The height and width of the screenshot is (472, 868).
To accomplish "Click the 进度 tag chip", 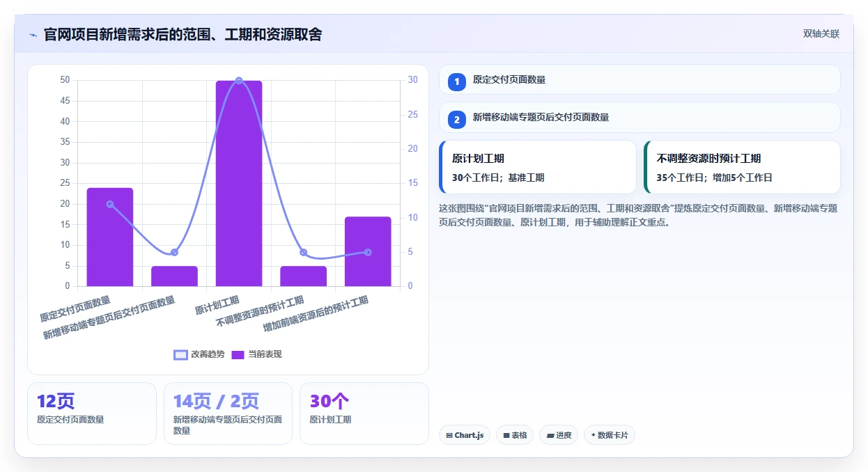I will [559, 435].
